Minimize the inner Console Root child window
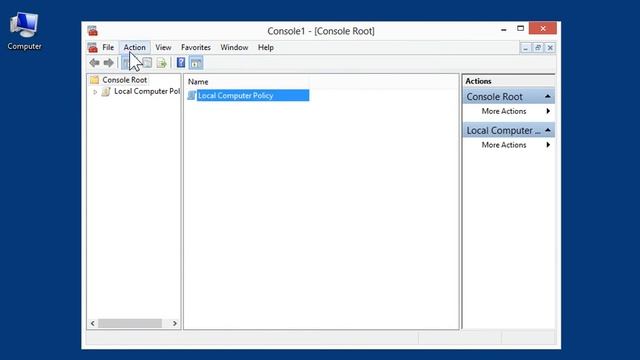Screen dimensions: 640x360 [526, 48]
